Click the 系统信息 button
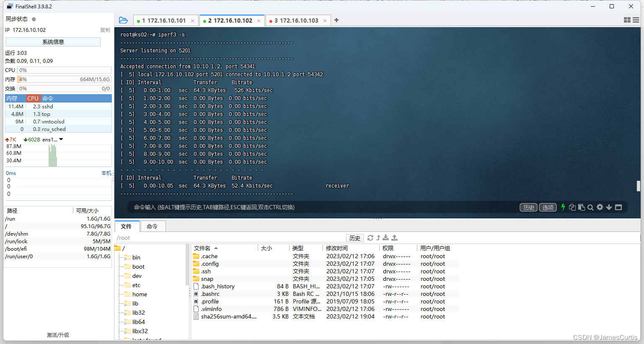Viewport: 644px width, 344px height. click(53, 42)
